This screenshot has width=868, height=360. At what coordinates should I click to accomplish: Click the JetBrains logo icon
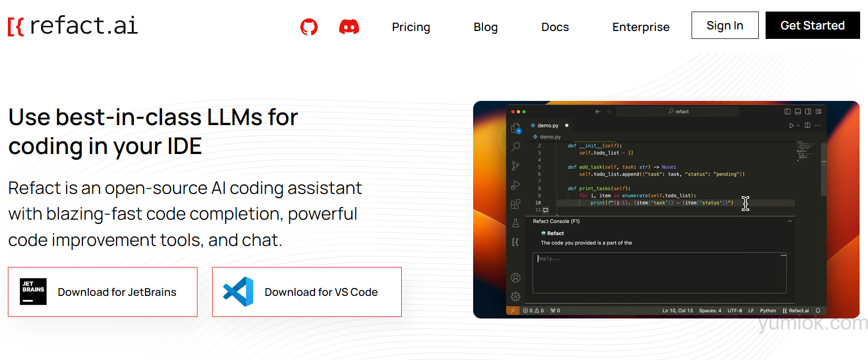pyautogui.click(x=33, y=292)
